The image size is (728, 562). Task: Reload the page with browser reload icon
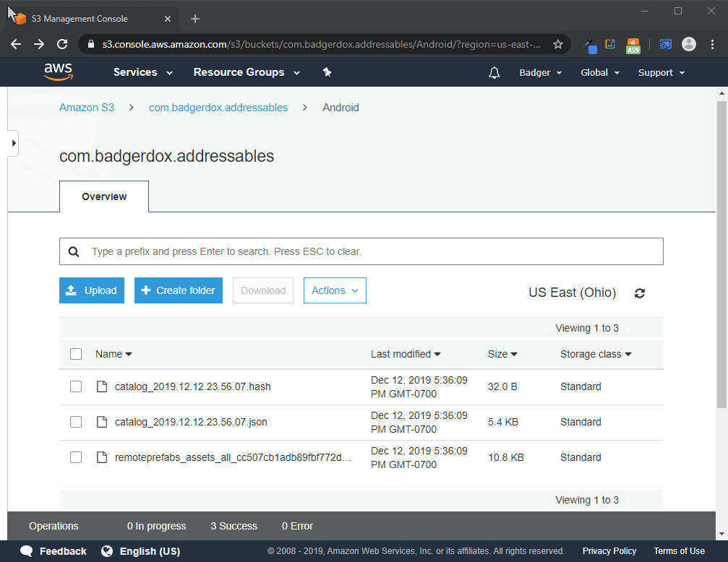(62, 44)
